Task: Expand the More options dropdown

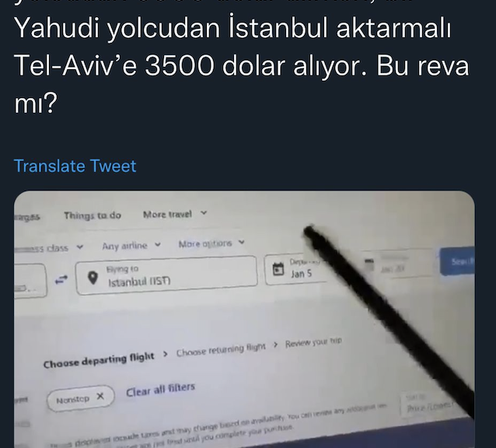Action: pyautogui.click(x=211, y=243)
